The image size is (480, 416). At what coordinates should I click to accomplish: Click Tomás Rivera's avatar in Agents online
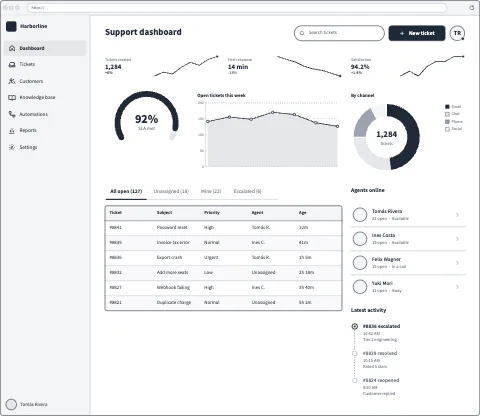360,215
